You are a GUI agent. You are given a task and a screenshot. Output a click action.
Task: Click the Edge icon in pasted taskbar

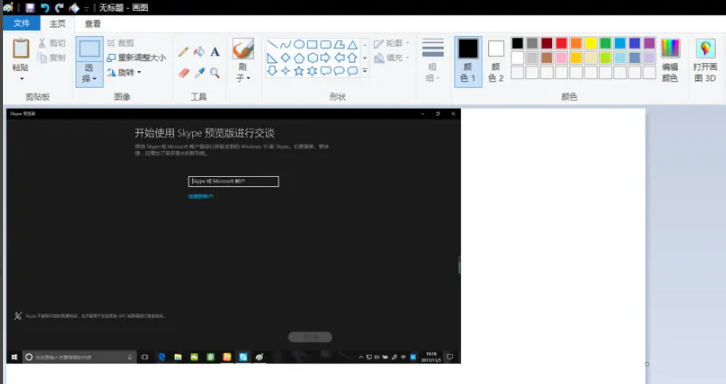click(x=162, y=357)
